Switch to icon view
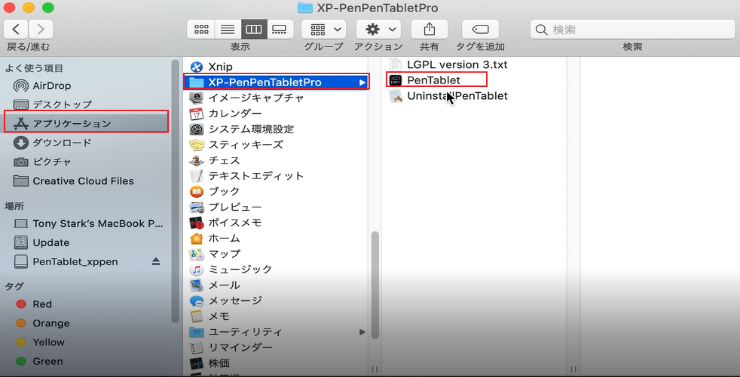The image size is (740, 377). [201, 29]
